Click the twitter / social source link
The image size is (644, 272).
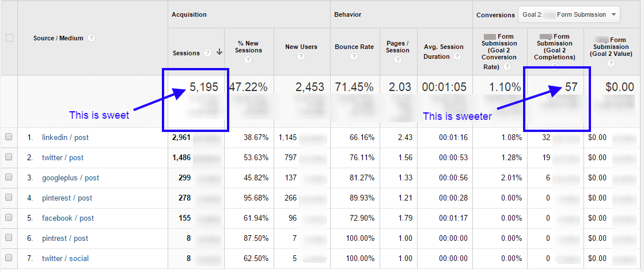click(x=65, y=258)
